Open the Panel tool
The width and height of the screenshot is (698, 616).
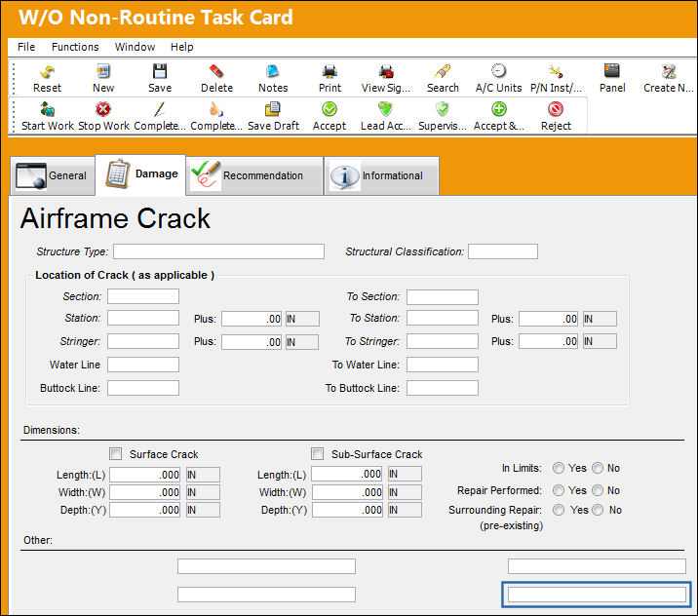tap(612, 71)
